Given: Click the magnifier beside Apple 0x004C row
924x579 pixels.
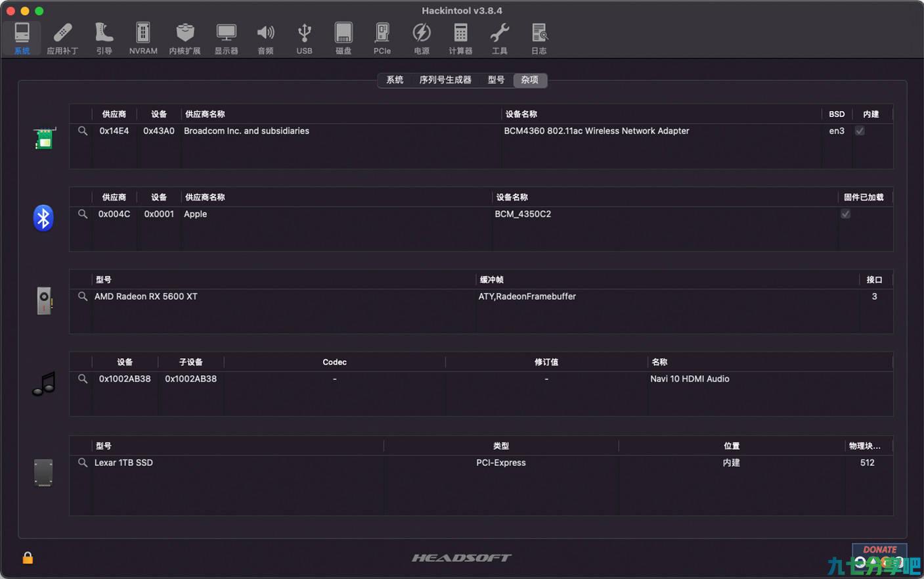Looking at the screenshot, I should click(83, 214).
